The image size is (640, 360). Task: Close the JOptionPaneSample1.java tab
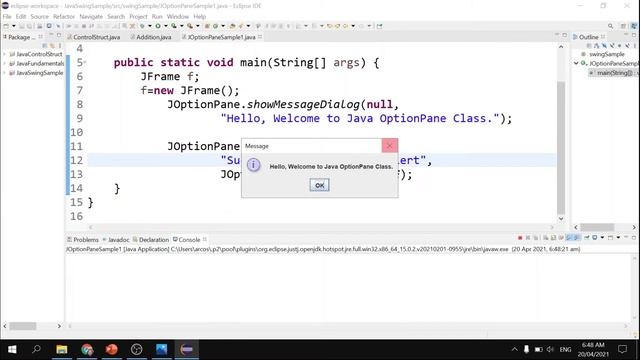click(260, 37)
